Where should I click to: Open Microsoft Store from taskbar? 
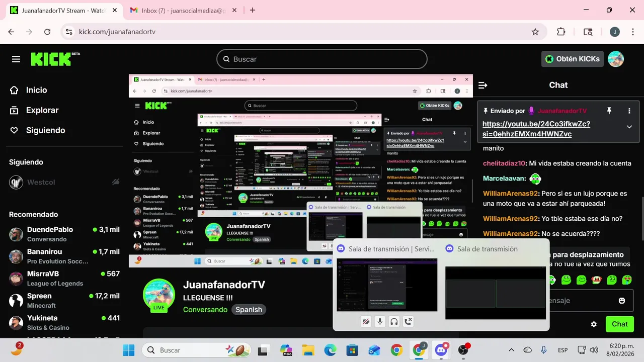pyautogui.click(x=352, y=350)
